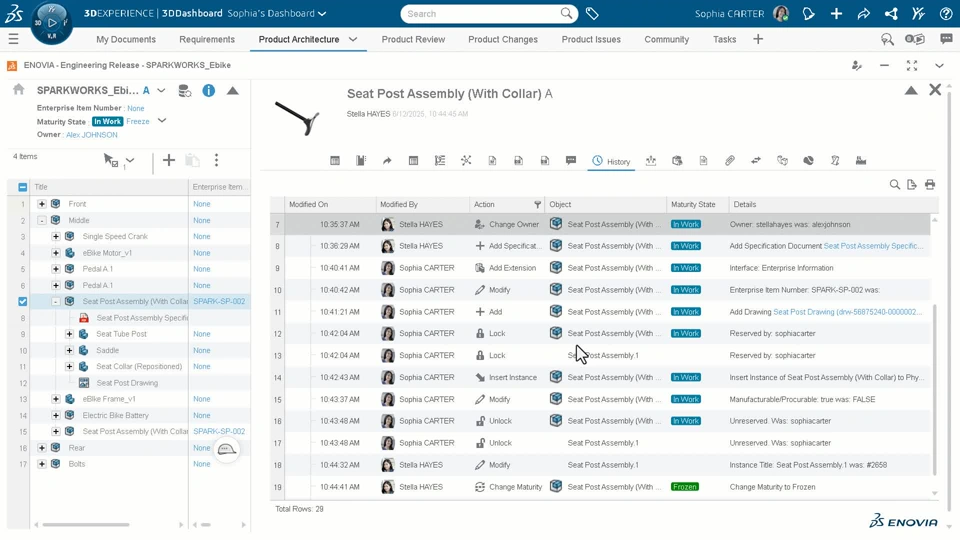960x540 pixels.
Task: Click the paperclip attachments icon
Action: tap(729, 160)
